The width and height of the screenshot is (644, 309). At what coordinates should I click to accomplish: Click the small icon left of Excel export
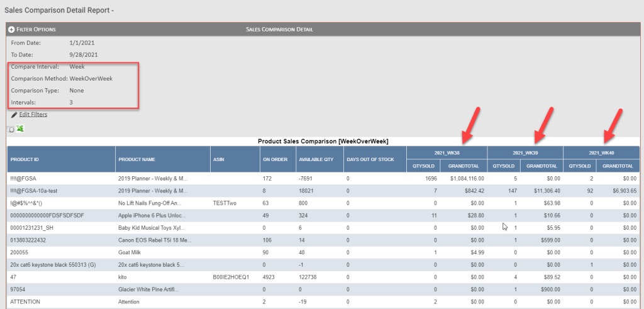point(11,130)
